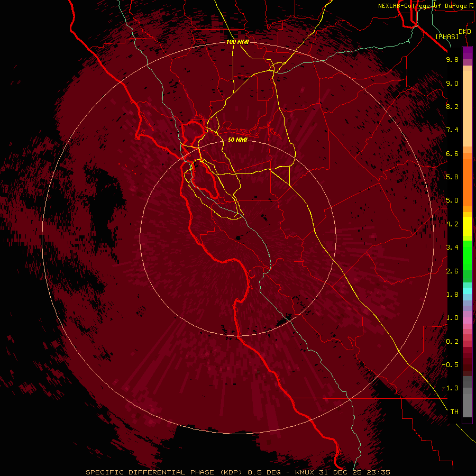476x476 pixels.
Task: Click the 50 NMI range ring label
Action: click(237, 140)
